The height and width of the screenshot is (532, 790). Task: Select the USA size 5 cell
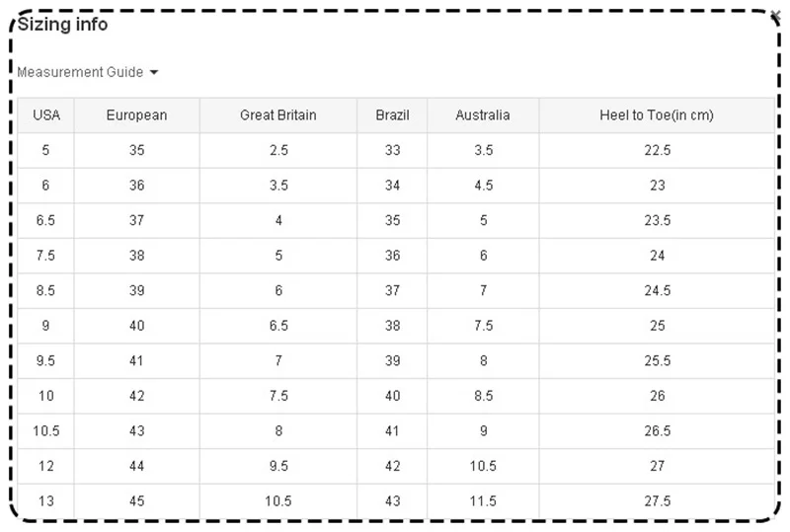(x=45, y=150)
